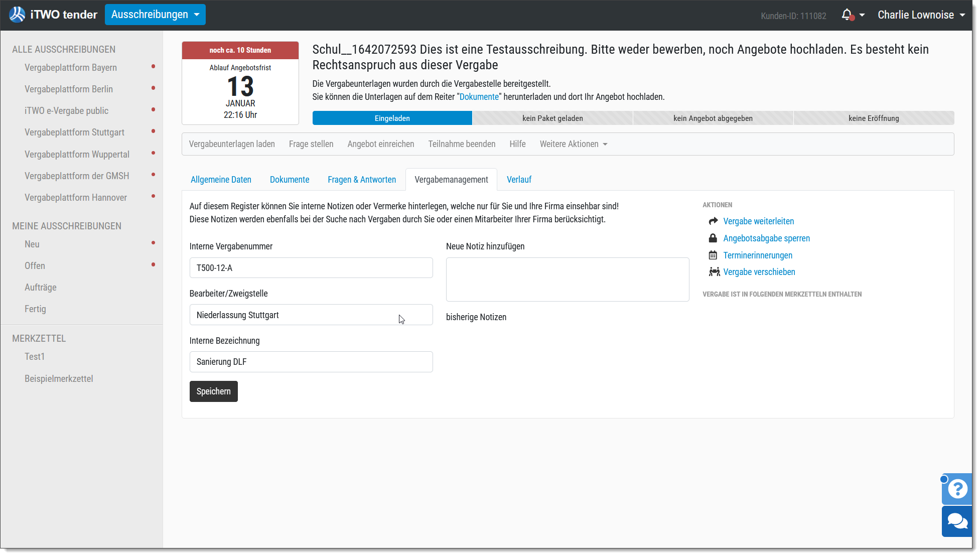This screenshot has width=980, height=556.
Task: Open the notification bell icon
Action: pyautogui.click(x=847, y=15)
